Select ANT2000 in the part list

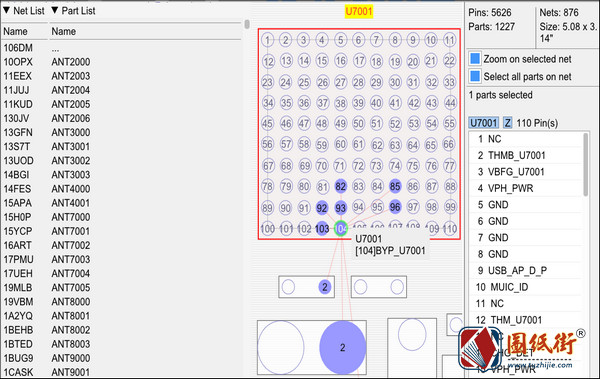pos(71,62)
